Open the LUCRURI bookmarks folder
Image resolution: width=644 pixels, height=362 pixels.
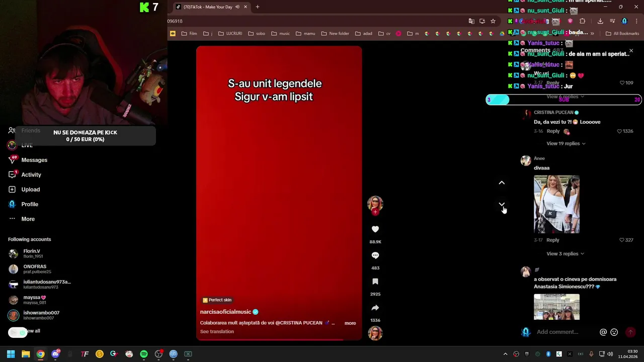(230, 34)
